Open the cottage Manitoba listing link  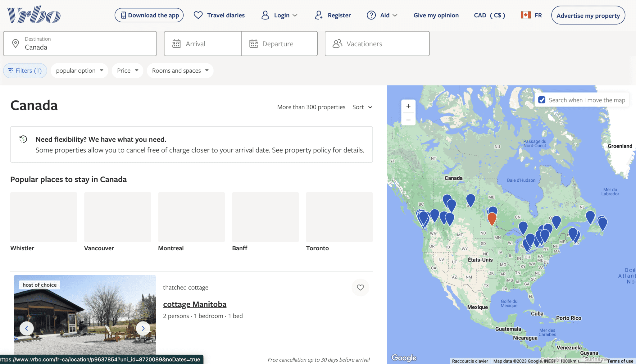point(195,304)
